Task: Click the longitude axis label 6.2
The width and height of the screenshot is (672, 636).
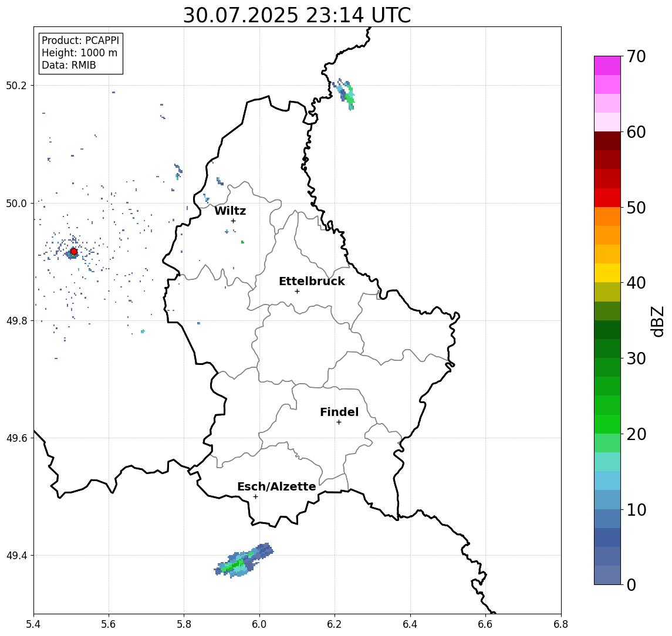Action: pyautogui.click(x=335, y=624)
